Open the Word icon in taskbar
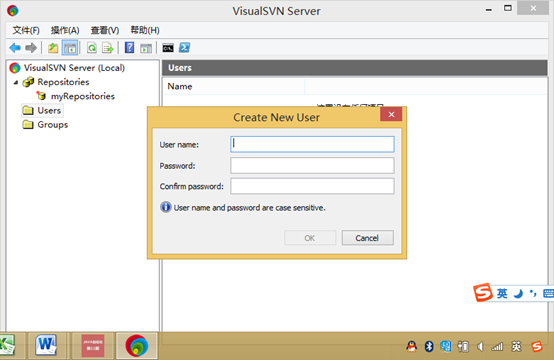The height and width of the screenshot is (360, 554). tap(46, 345)
